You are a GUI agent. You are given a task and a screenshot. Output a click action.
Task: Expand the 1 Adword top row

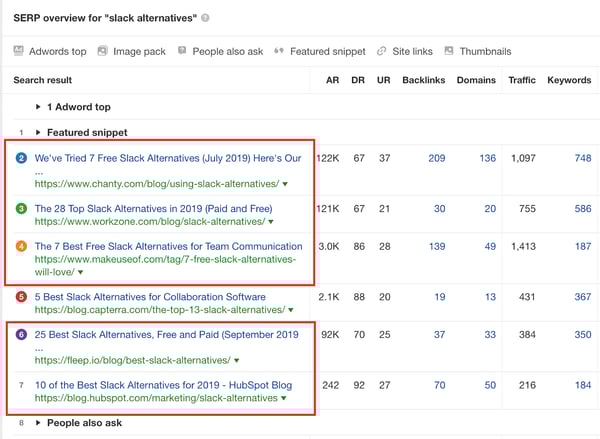pos(38,107)
